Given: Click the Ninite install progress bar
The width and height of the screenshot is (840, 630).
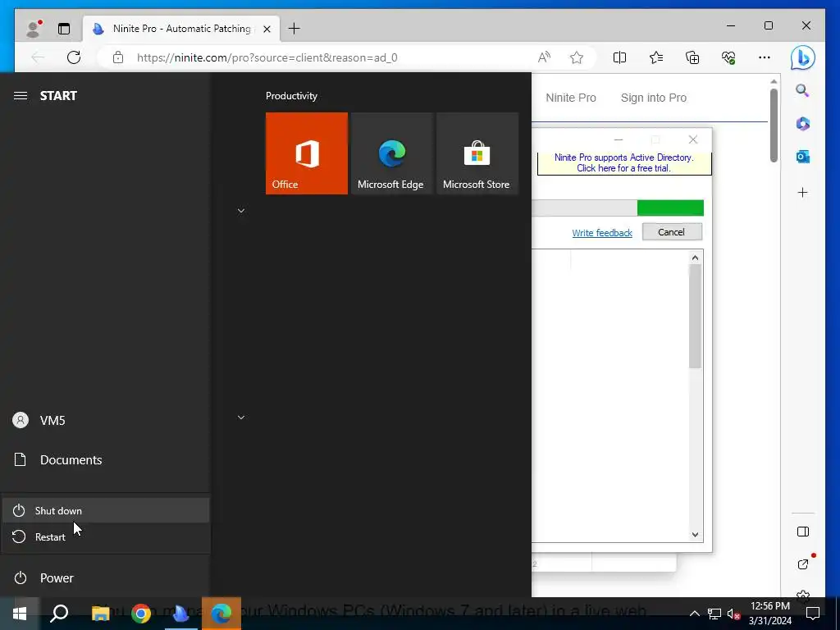Looking at the screenshot, I should pyautogui.click(x=617, y=208).
